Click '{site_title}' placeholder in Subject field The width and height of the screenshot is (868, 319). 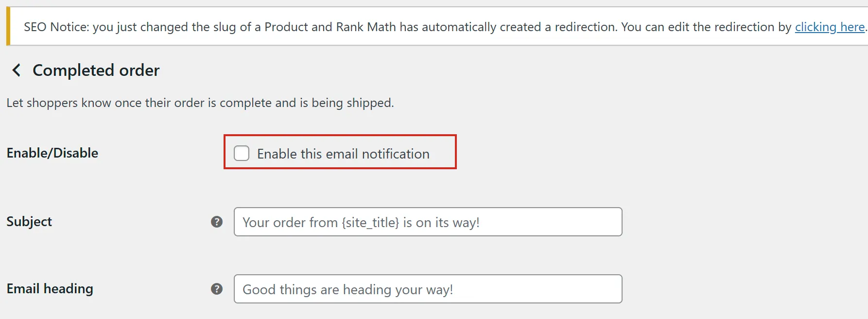370,223
